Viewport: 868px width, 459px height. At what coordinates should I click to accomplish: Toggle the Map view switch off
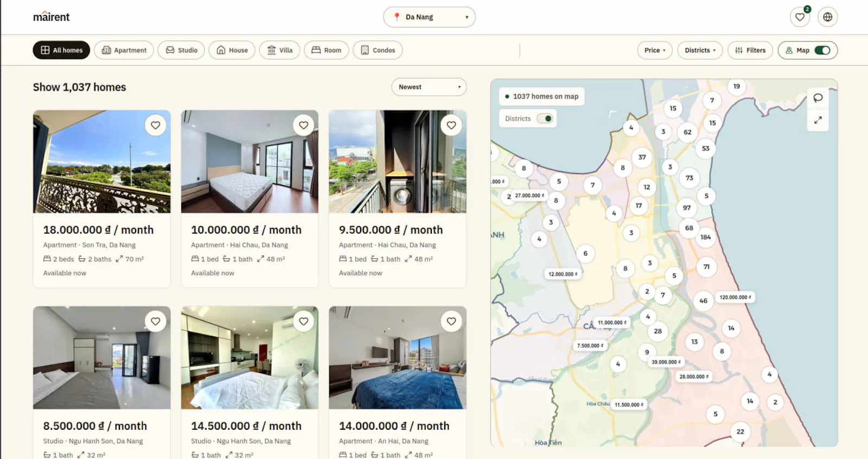(x=822, y=50)
